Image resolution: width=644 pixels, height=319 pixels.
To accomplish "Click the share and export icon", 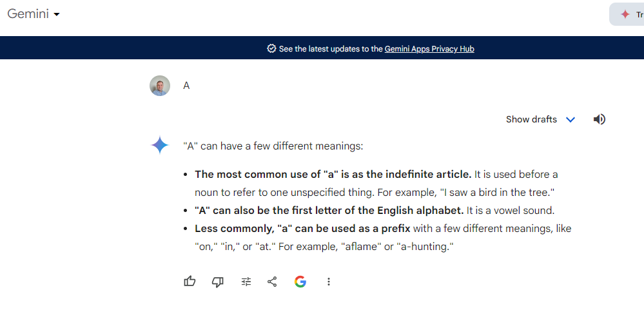I will coord(272,281).
